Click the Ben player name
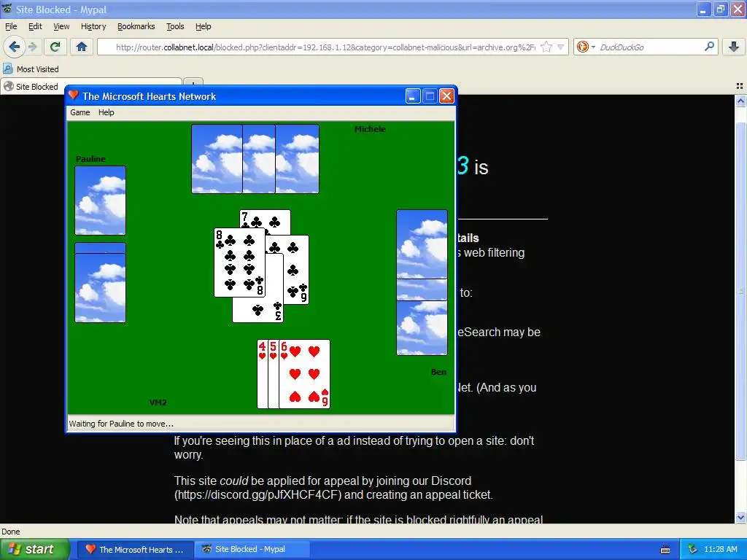Viewport: 747px width, 560px height. point(438,372)
